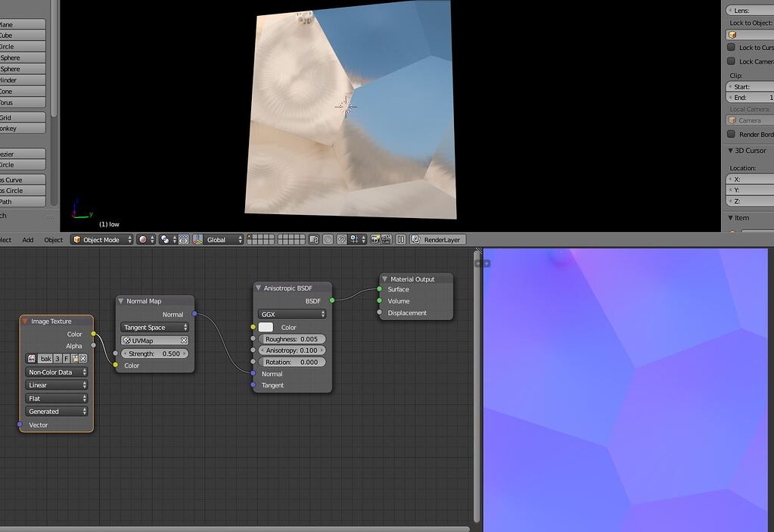Add a Path curve

23,202
